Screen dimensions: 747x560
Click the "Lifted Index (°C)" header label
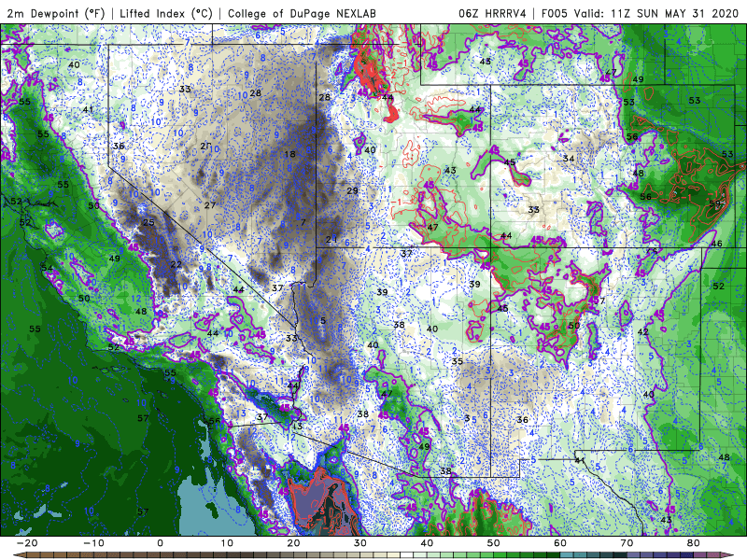[166, 13]
